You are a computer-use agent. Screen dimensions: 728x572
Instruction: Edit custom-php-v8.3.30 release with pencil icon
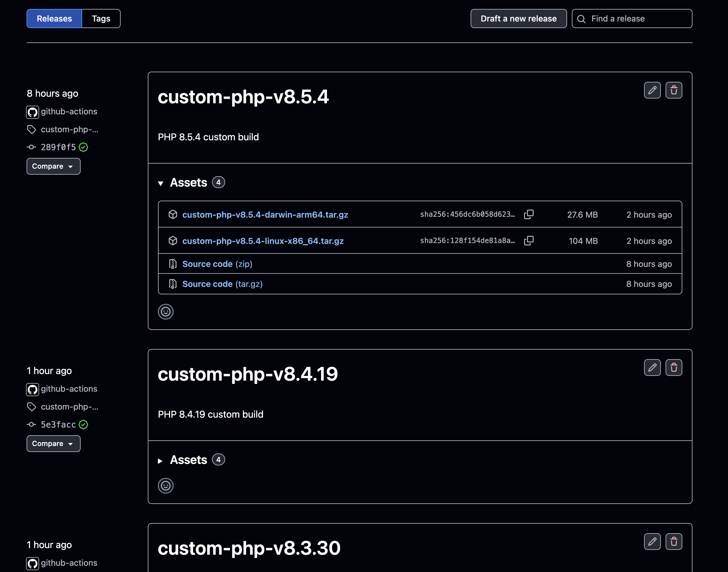[652, 541]
